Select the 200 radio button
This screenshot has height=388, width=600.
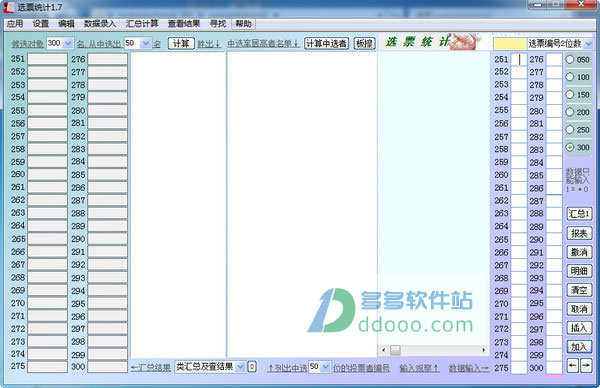tap(570, 112)
